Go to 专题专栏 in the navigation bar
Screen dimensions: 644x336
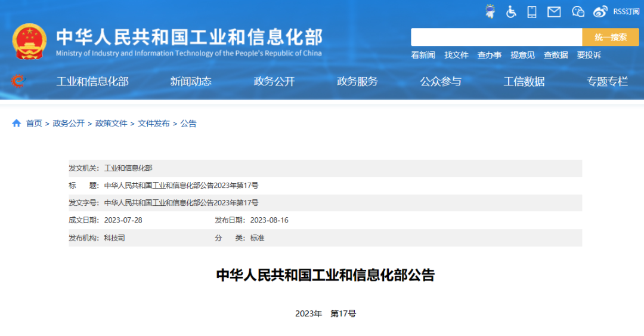tap(607, 82)
